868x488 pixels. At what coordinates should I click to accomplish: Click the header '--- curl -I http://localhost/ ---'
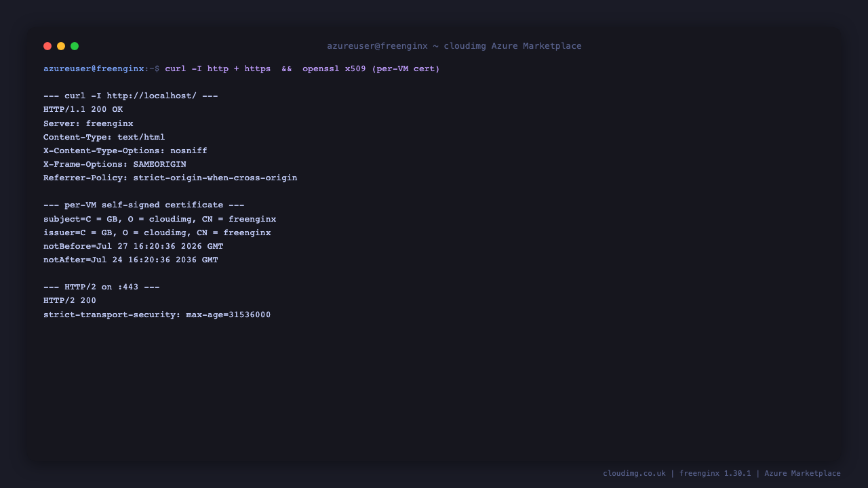pyautogui.click(x=131, y=96)
